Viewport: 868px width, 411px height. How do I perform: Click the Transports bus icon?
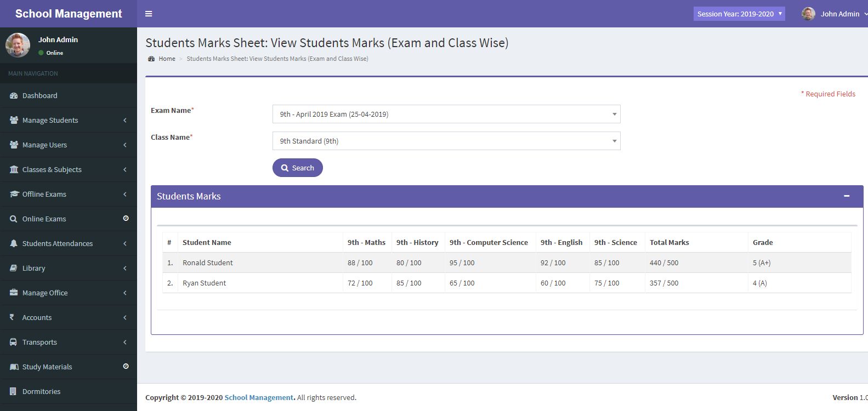pyautogui.click(x=14, y=342)
